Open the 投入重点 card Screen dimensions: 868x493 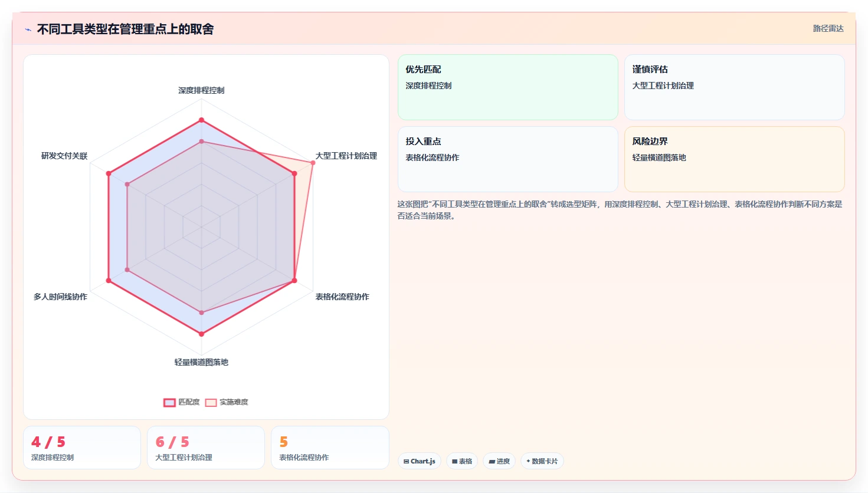[508, 159]
